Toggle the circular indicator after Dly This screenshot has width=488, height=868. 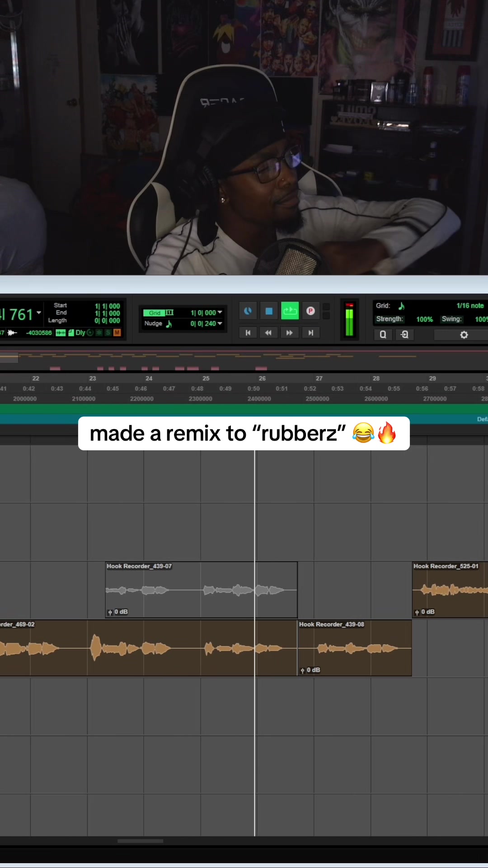[x=90, y=333]
